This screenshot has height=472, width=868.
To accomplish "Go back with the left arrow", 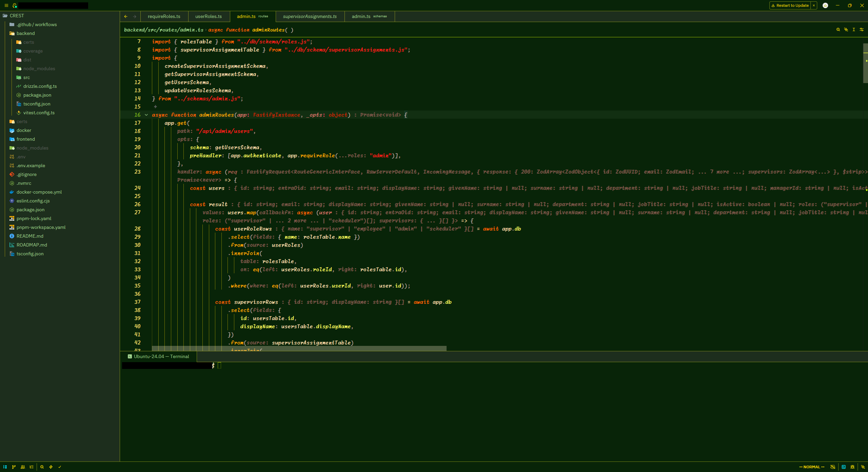I will coord(126,16).
